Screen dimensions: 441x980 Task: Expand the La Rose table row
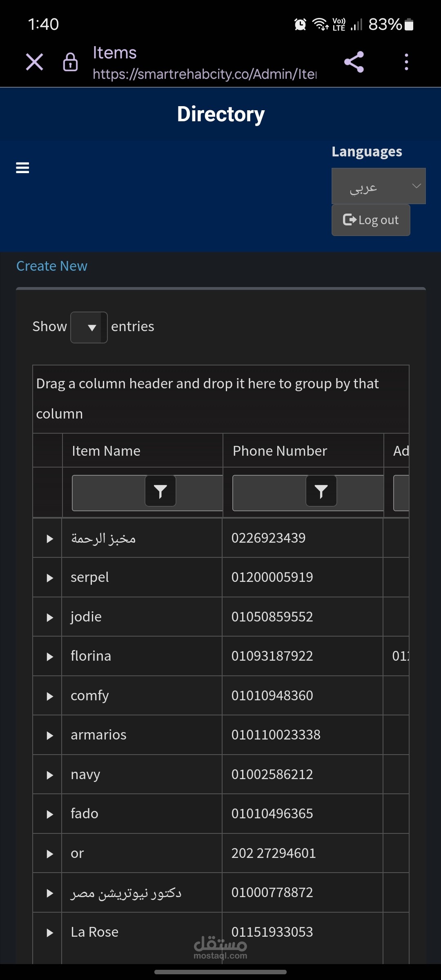tap(50, 932)
